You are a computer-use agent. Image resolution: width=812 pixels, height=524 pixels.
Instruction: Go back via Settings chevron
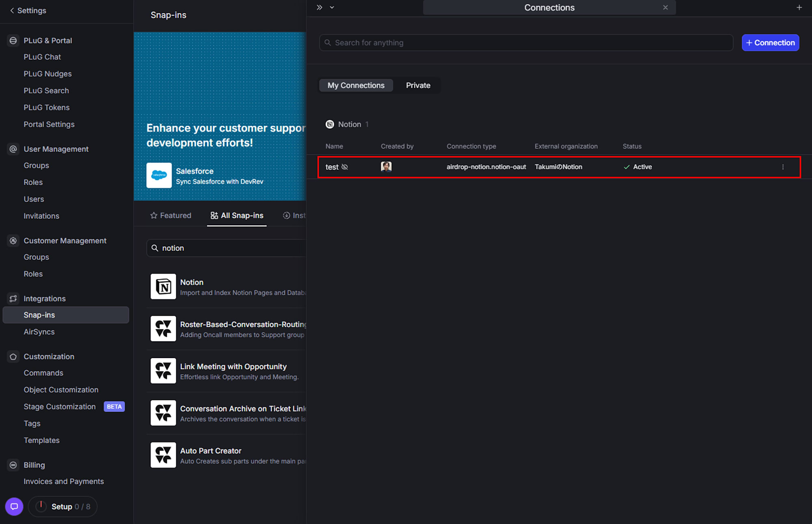[12, 11]
